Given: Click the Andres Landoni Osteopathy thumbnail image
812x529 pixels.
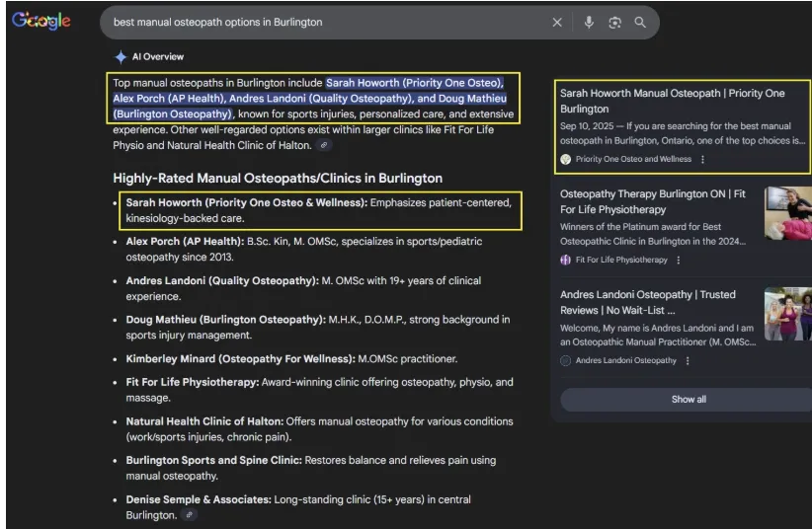Looking at the screenshot, I should click(787, 314).
